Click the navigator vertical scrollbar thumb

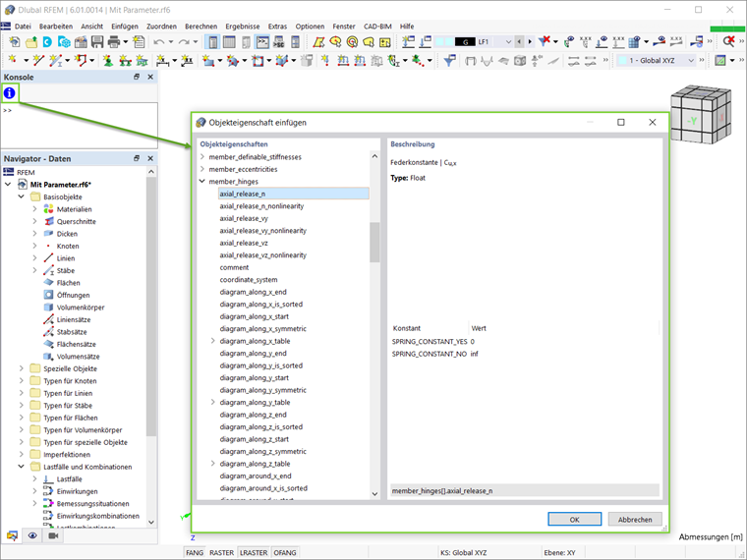coord(151,307)
